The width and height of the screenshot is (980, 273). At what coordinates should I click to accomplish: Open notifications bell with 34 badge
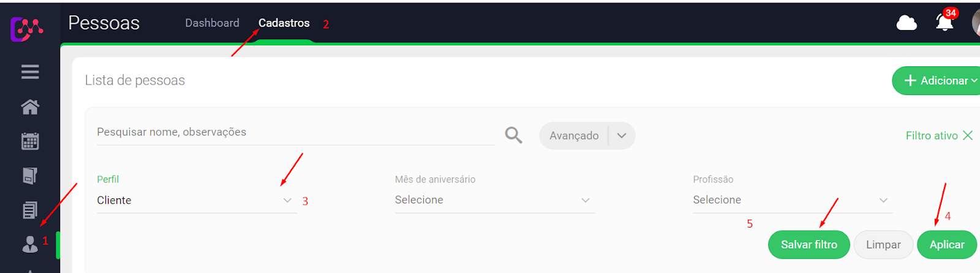(x=945, y=21)
